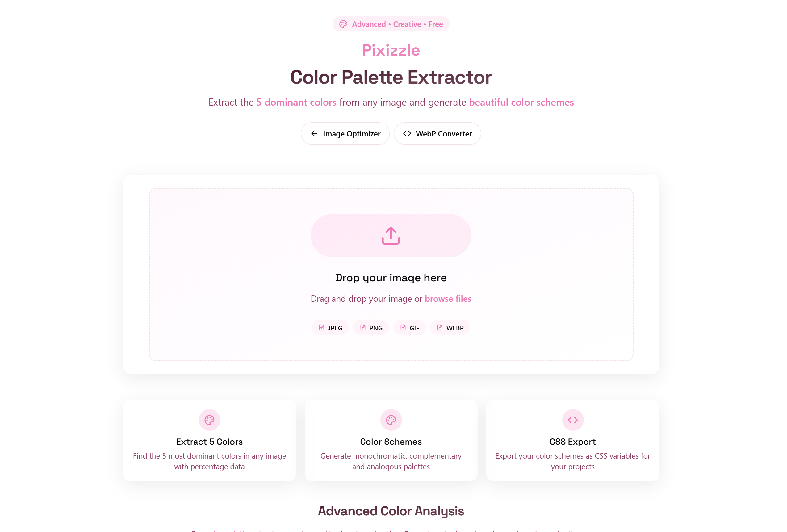
Task: Open the Image Optimizer page
Action: click(345, 133)
